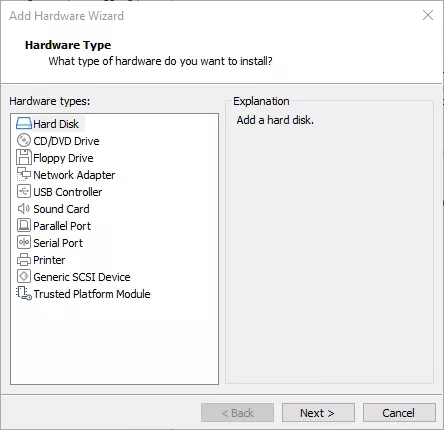Proceed with the Next button

pyautogui.click(x=318, y=413)
